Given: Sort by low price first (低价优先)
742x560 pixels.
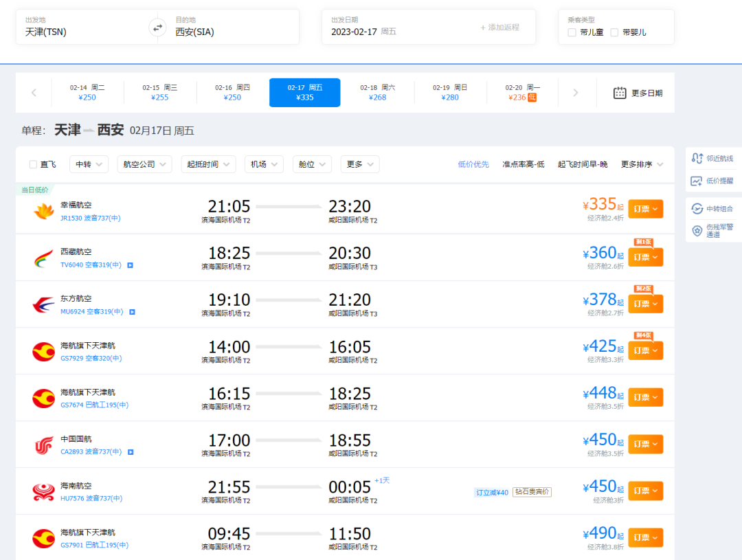Looking at the screenshot, I should pyautogui.click(x=473, y=164).
